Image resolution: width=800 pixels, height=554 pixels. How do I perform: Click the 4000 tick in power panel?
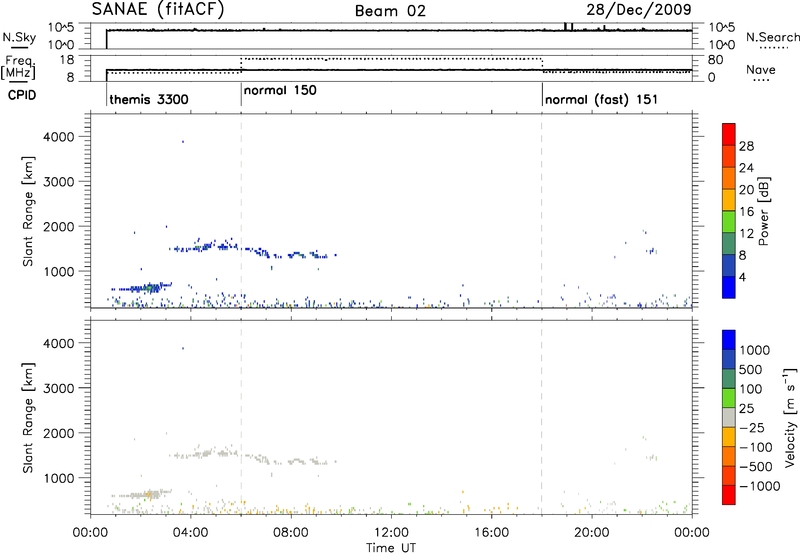59,137
